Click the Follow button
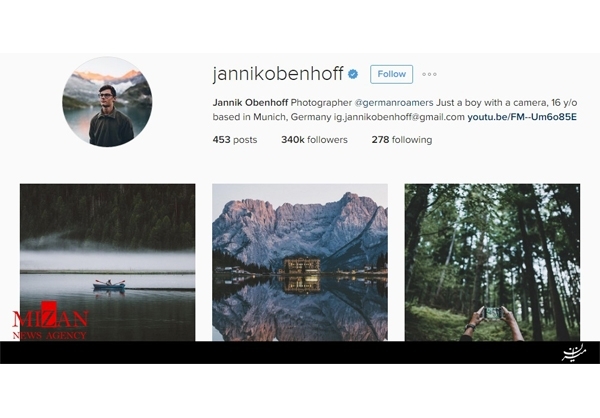 coord(391,74)
